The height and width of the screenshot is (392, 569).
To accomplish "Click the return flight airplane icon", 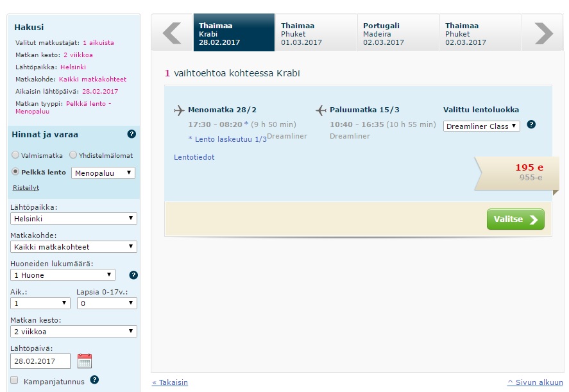I will pyautogui.click(x=321, y=110).
